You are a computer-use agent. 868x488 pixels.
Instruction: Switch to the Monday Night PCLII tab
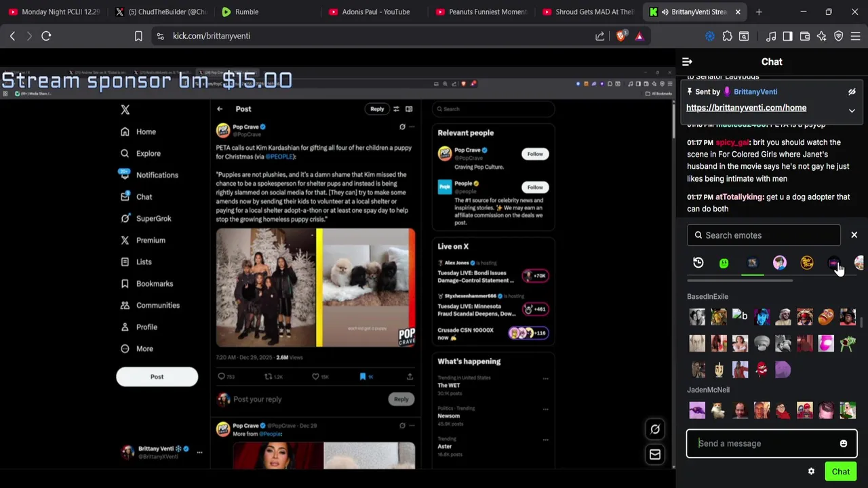[54, 12]
